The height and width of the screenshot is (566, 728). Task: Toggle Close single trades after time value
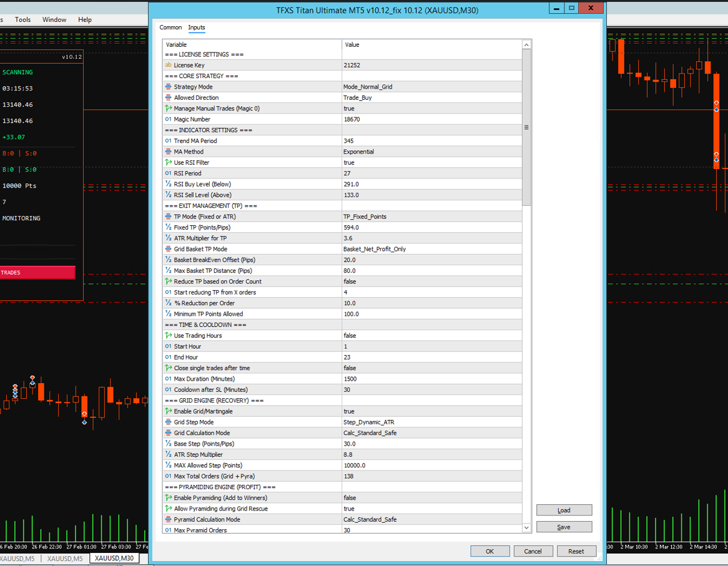[x=432, y=368]
